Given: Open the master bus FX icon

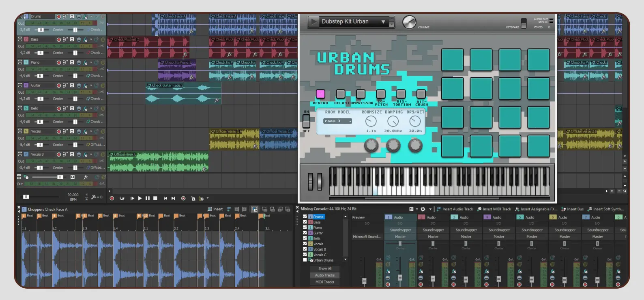Looking at the screenshot, I should 86,177.
